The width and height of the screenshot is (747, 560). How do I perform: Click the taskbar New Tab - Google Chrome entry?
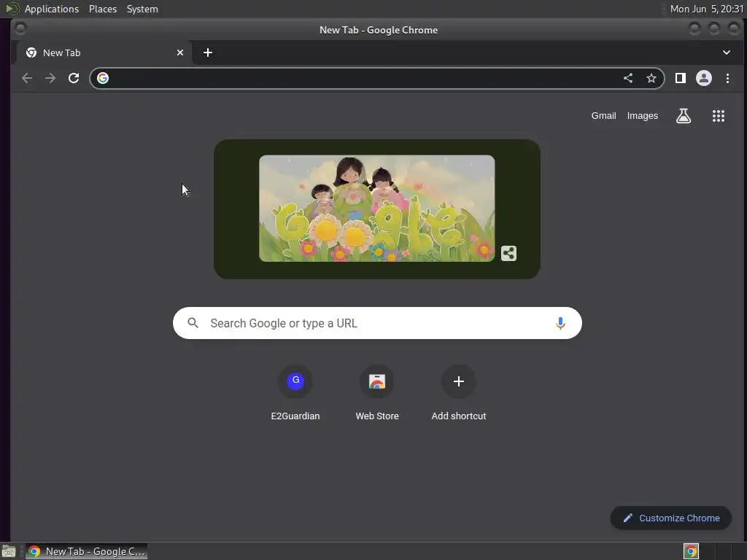(86, 551)
